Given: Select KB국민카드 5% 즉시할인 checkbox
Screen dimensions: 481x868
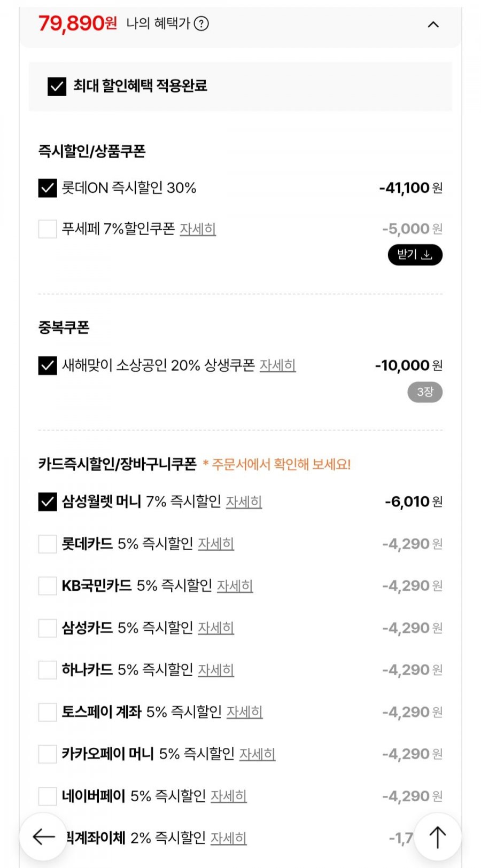Looking at the screenshot, I should click(48, 586).
